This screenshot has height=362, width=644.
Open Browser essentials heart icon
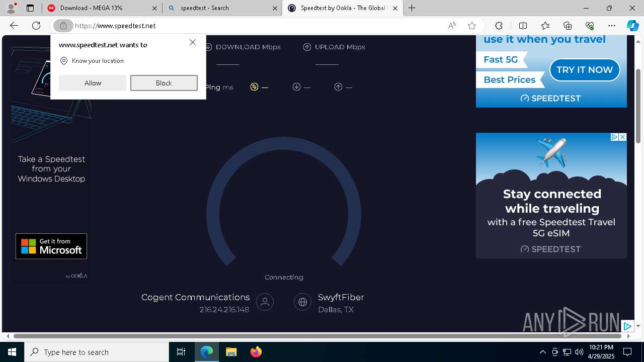click(x=590, y=26)
